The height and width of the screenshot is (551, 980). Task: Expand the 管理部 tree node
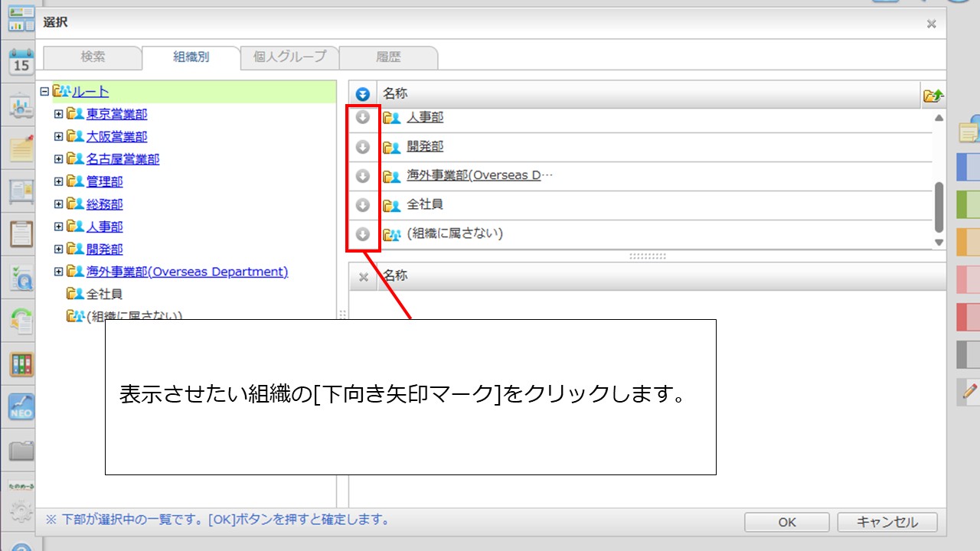tap(58, 181)
